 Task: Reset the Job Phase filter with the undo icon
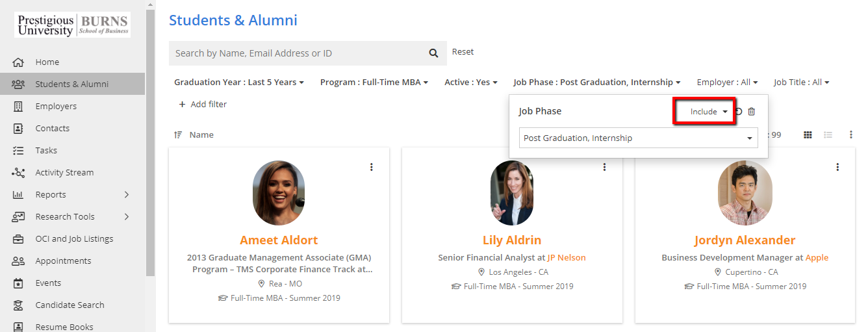point(739,112)
